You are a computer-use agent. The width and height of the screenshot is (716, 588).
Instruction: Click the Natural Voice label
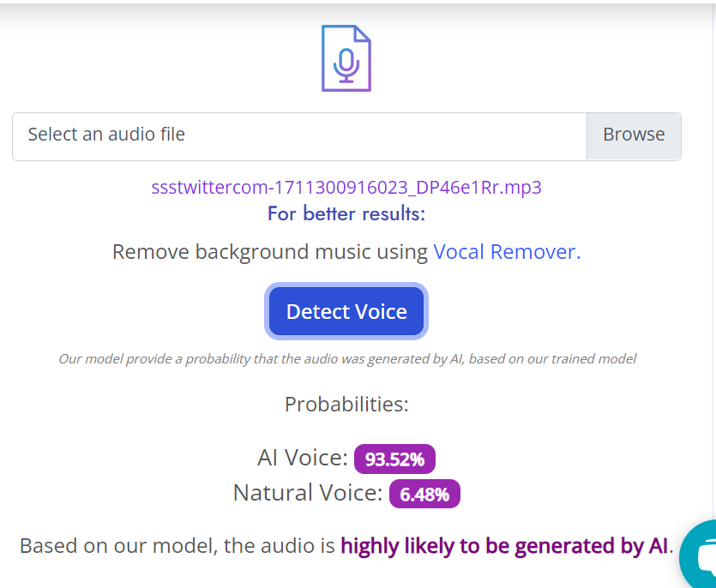308,493
